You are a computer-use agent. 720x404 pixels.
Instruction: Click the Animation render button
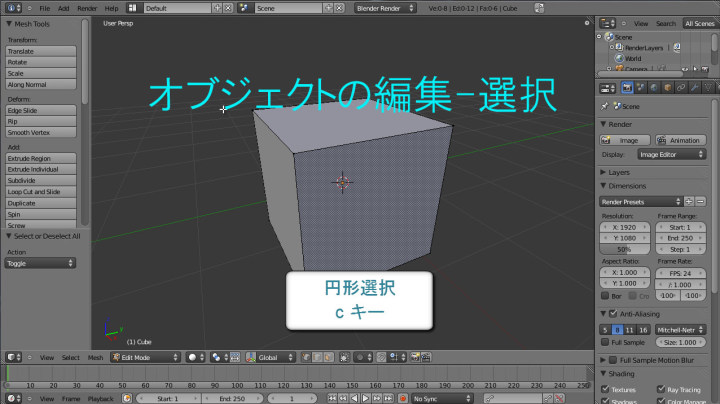click(681, 140)
